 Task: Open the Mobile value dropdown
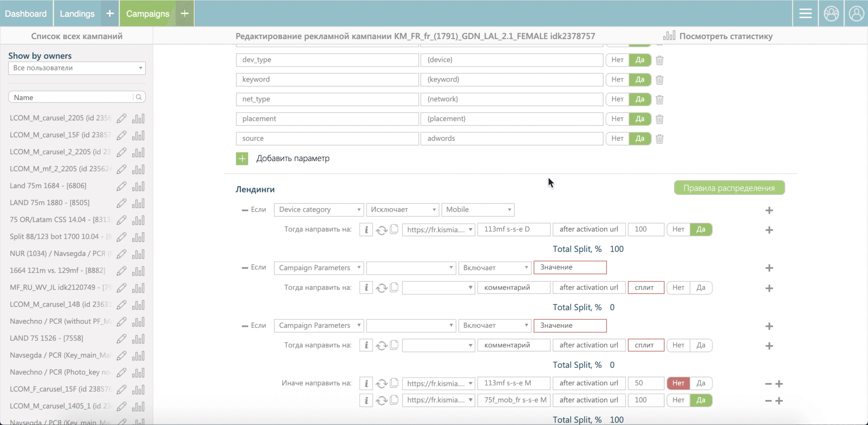click(478, 209)
